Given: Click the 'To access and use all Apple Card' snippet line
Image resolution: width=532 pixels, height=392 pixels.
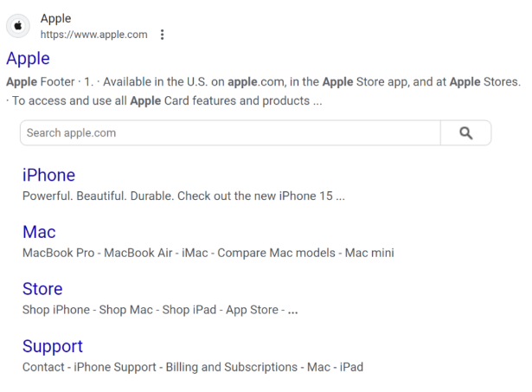Looking at the screenshot, I should tap(164, 101).
